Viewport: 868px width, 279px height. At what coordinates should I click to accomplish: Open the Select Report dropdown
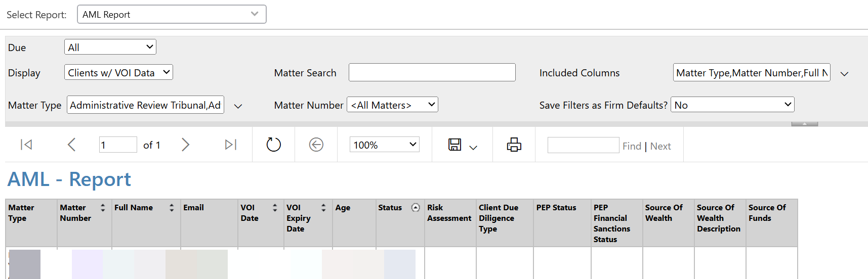click(172, 14)
